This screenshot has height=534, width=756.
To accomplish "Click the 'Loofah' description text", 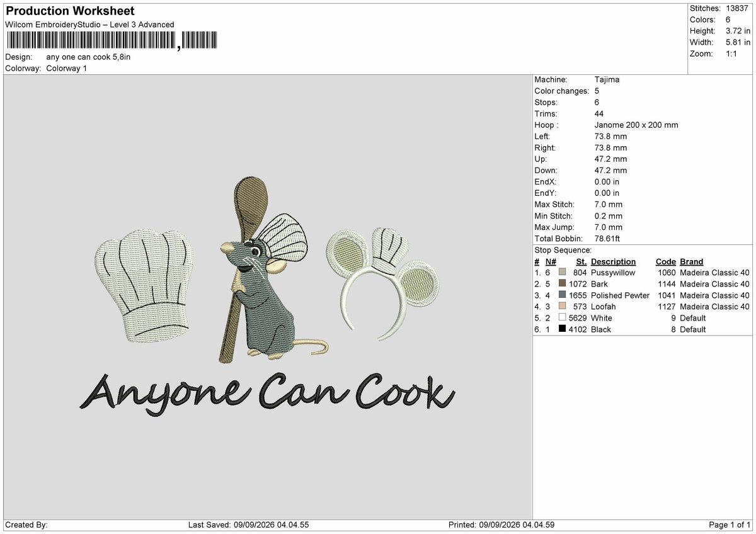I will pyautogui.click(x=604, y=307).
